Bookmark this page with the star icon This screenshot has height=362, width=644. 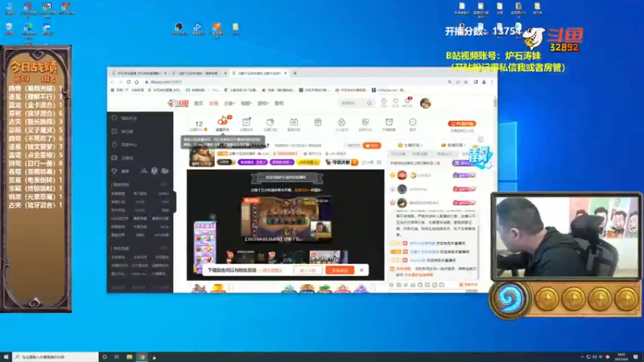coord(466,82)
